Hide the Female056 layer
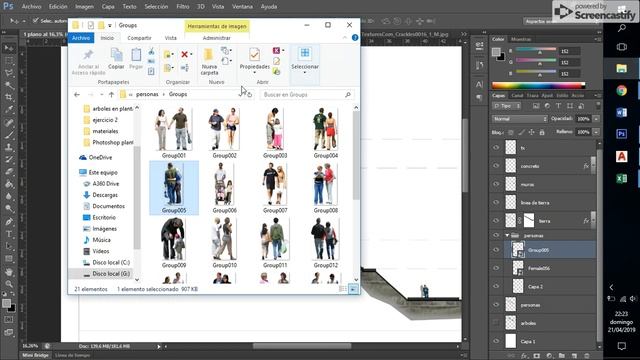The height and width of the screenshot is (360, 640). point(496,268)
